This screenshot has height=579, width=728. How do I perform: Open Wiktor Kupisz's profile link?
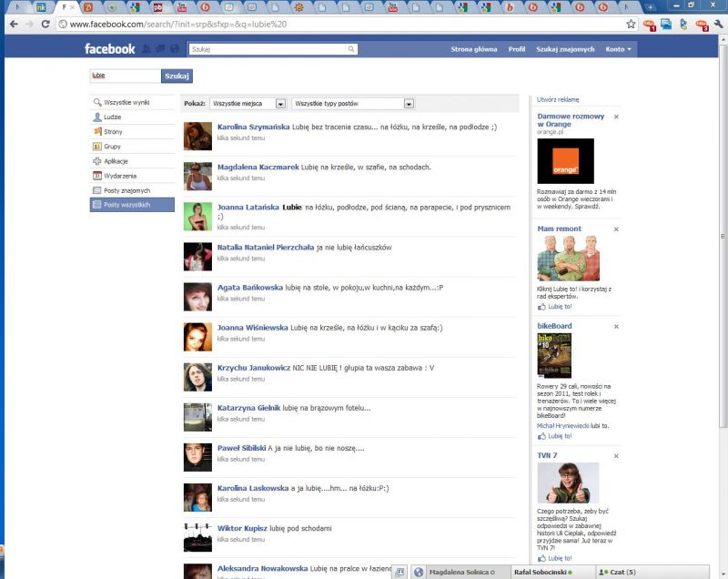pos(242,528)
